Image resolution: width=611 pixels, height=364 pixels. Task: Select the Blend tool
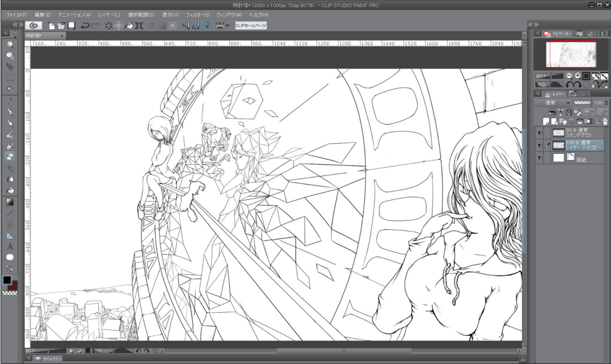pyautogui.click(x=10, y=179)
